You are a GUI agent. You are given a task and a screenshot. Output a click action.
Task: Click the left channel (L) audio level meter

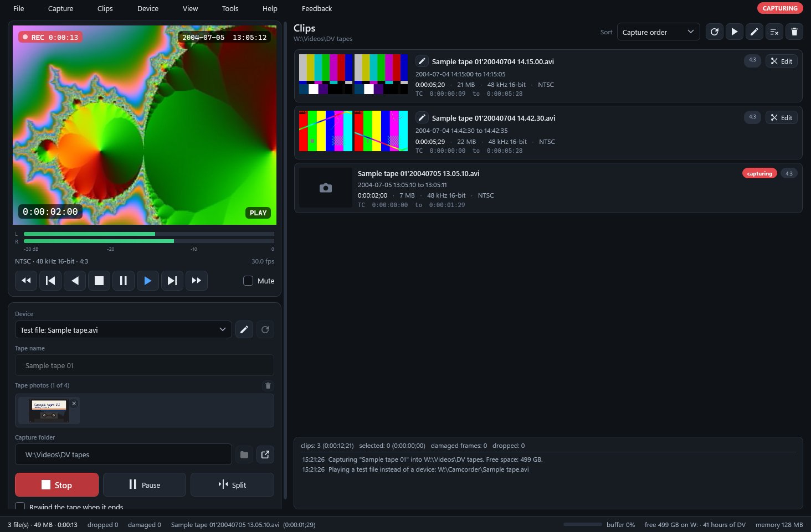(x=149, y=234)
